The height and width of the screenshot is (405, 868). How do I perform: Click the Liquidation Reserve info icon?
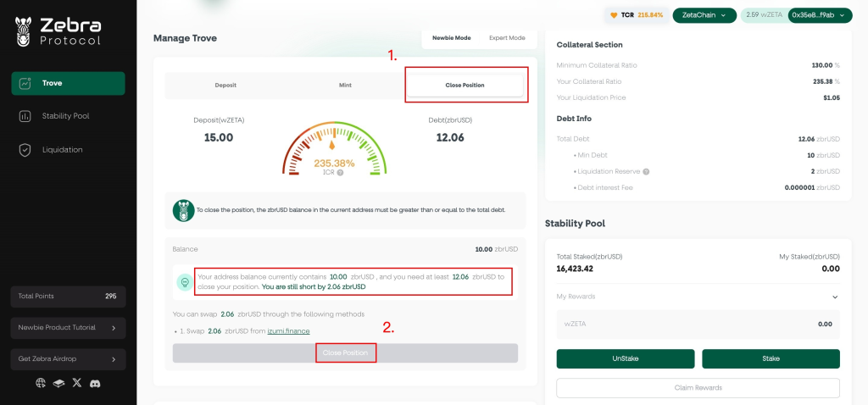(x=646, y=171)
